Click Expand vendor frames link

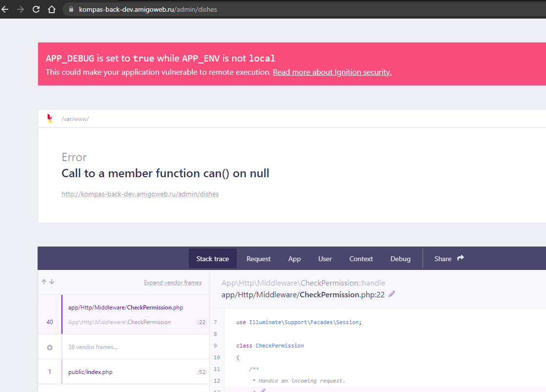tap(172, 283)
